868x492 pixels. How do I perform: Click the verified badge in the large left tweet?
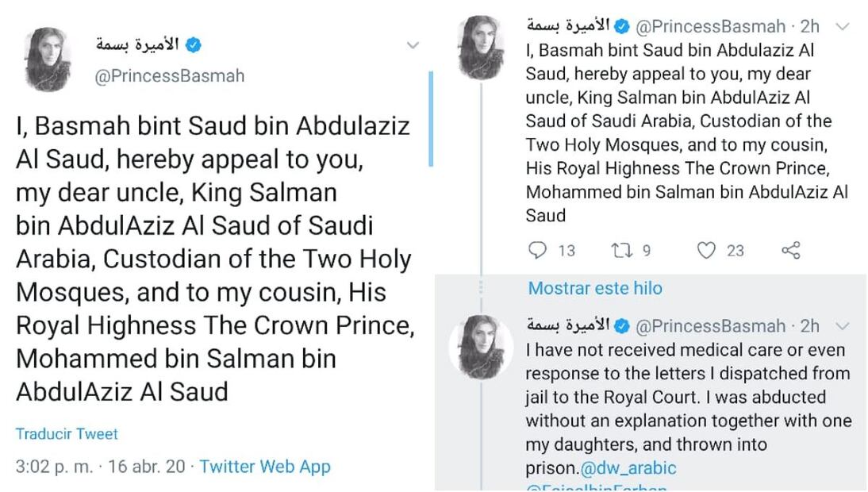[x=193, y=45]
